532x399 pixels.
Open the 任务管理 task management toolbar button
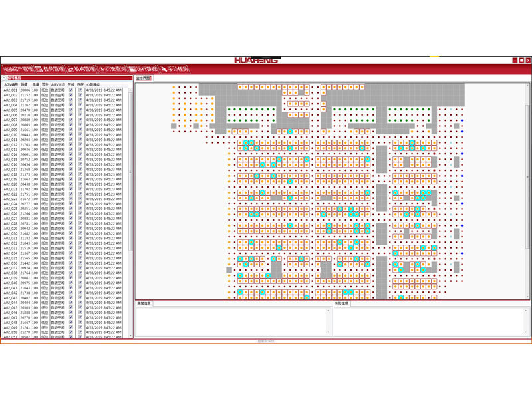click(49, 68)
